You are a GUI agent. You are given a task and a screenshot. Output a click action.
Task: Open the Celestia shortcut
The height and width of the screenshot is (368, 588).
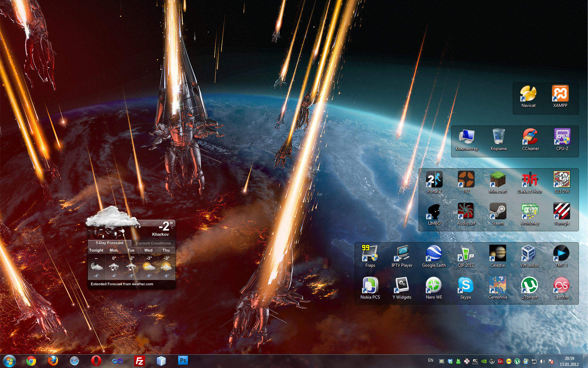(x=497, y=256)
